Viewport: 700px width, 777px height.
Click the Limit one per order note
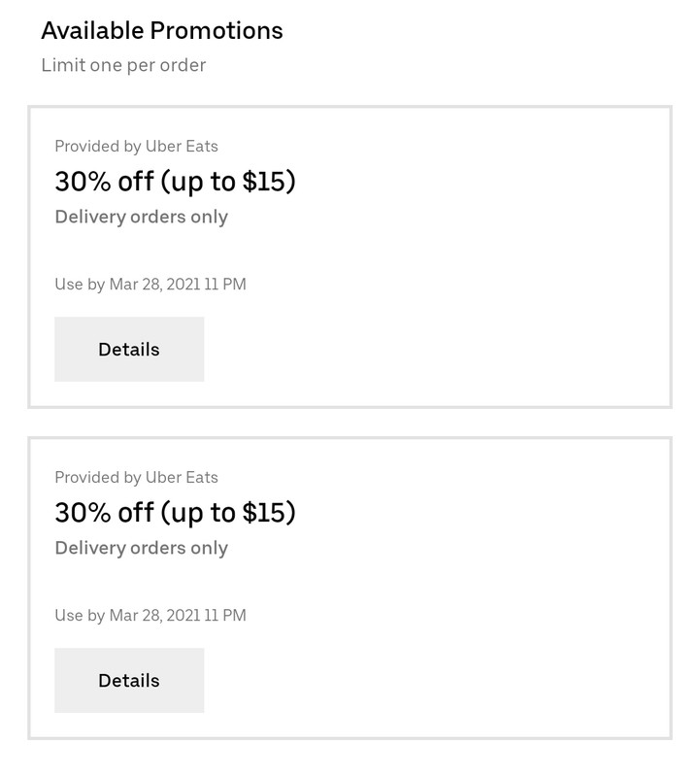pyautogui.click(x=123, y=65)
